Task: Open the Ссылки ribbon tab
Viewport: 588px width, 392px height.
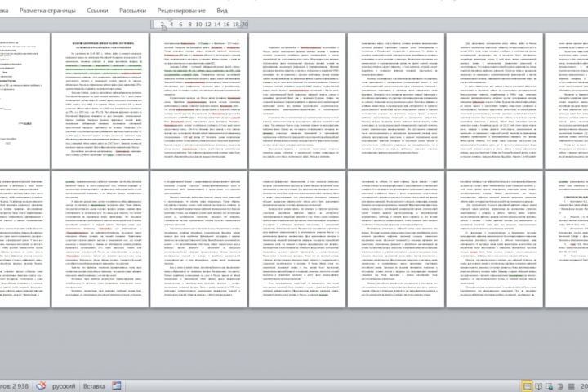Action: tap(97, 11)
